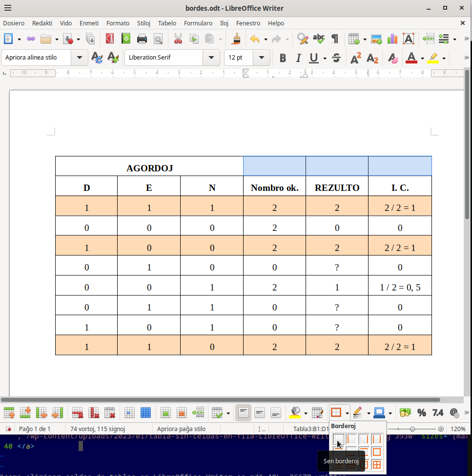The image size is (472, 476).
Task: Open the Liberation Serif font name dropdown
Action: tap(211, 58)
